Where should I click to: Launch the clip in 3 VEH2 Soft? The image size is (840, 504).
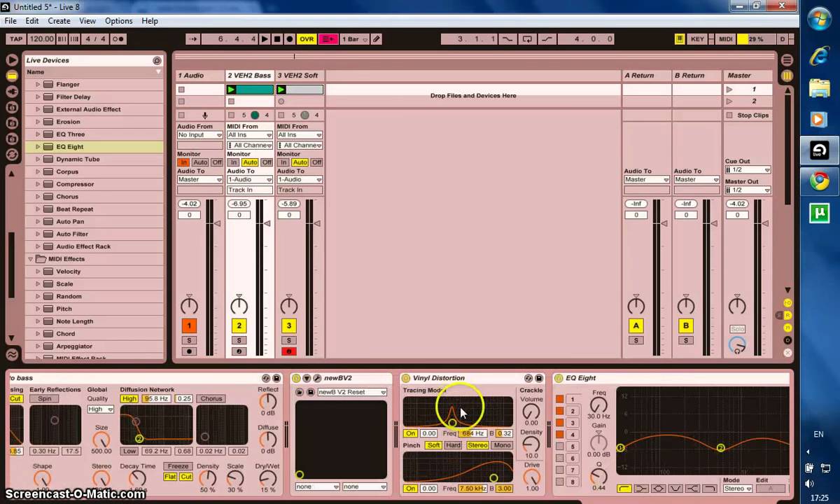click(x=281, y=90)
